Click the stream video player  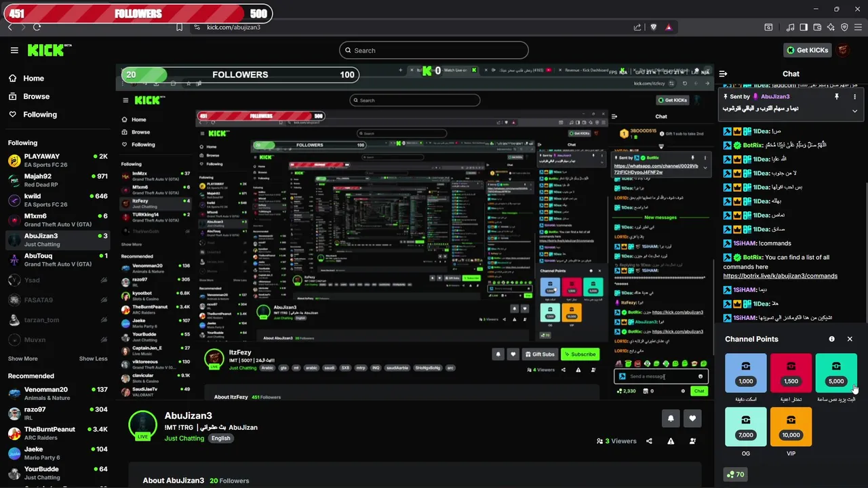pyautogui.click(x=415, y=233)
